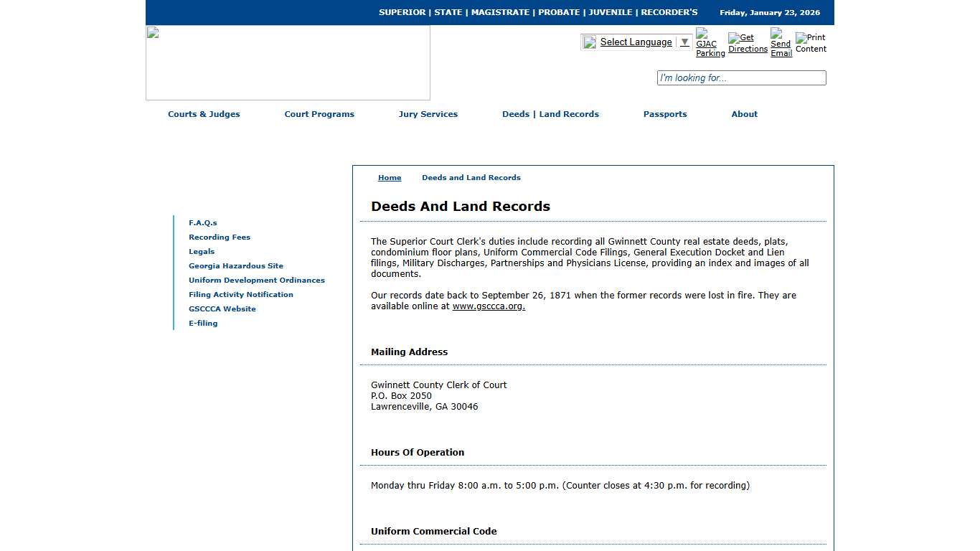Image resolution: width=980 pixels, height=551 pixels.
Task: Open the Courts & Judges menu
Action: [204, 114]
